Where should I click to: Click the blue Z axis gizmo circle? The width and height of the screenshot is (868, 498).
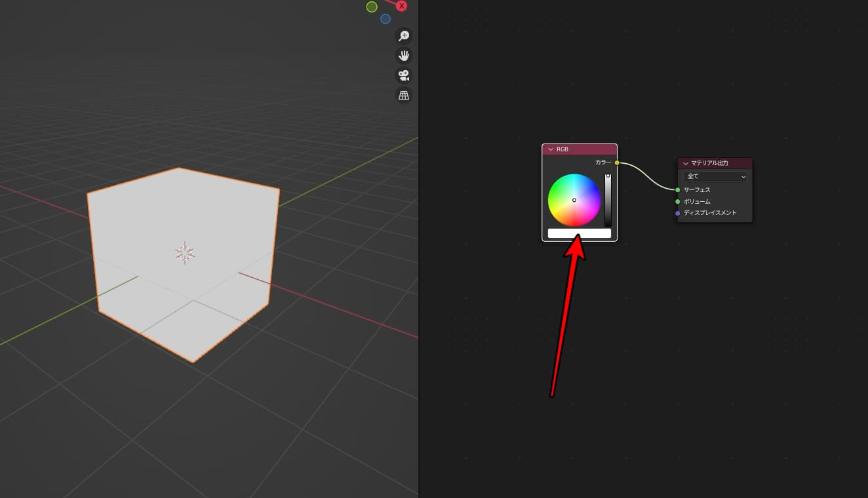click(x=385, y=19)
